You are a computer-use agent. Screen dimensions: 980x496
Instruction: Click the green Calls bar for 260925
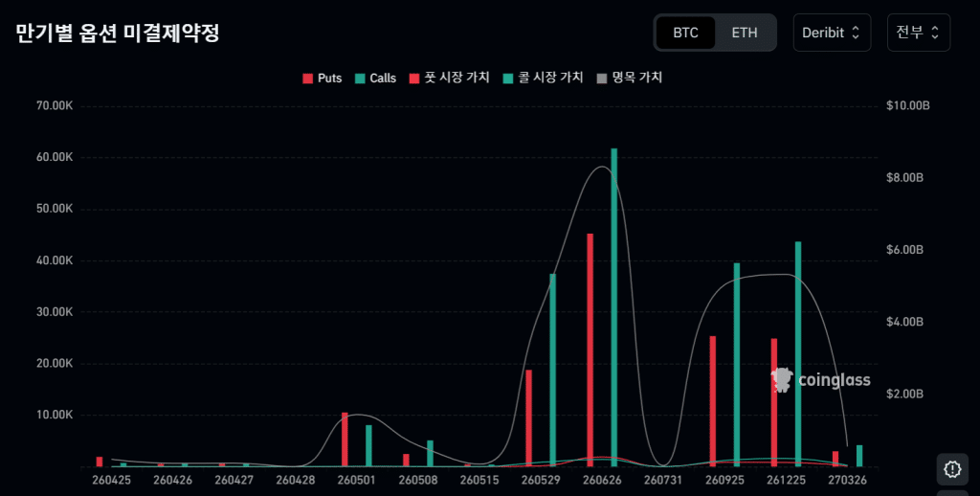point(737,365)
